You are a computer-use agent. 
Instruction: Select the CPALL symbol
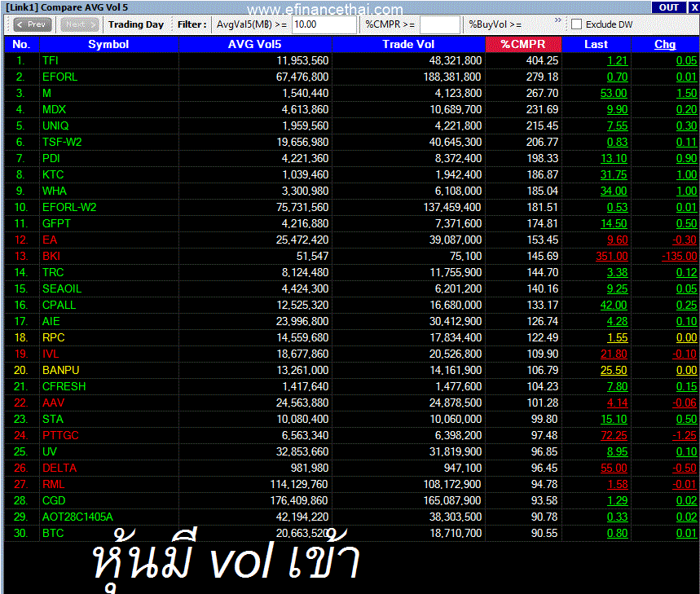[x=59, y=305]
